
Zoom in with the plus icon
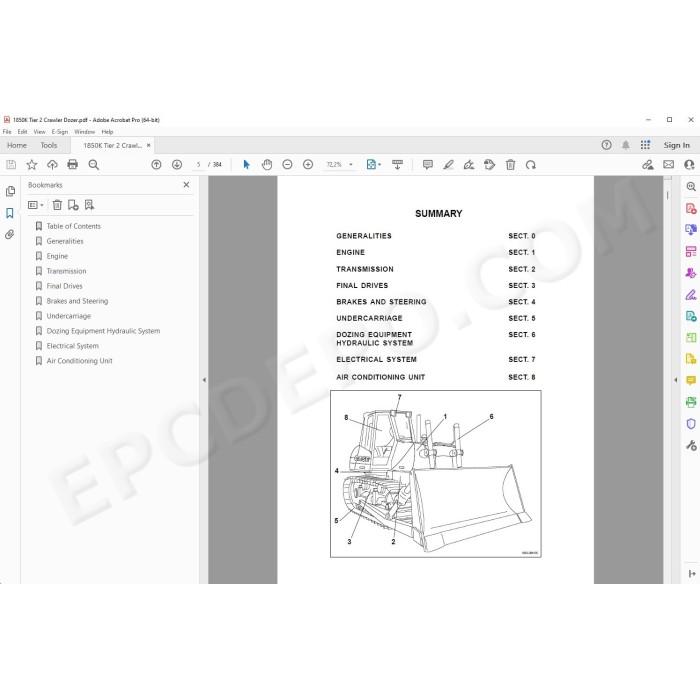pyautogui.click(x=308, y=165)
